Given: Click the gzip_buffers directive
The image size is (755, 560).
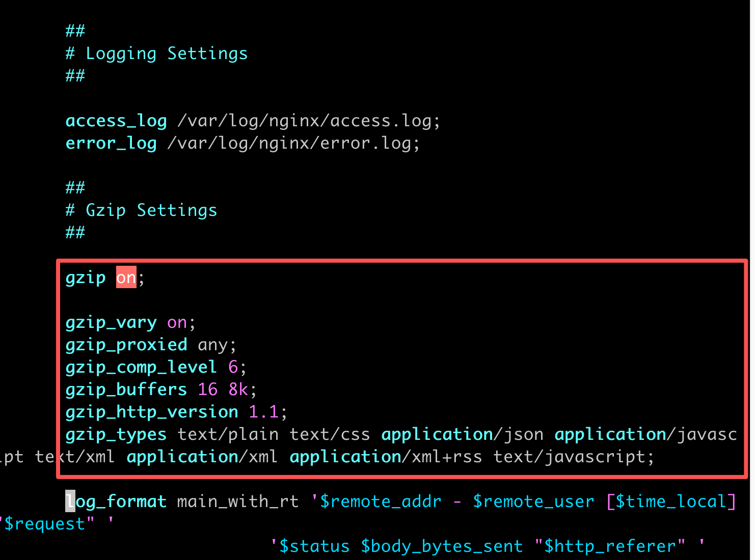Looking at the screenshot, I should pyautogui.click(x=126, y=389).
